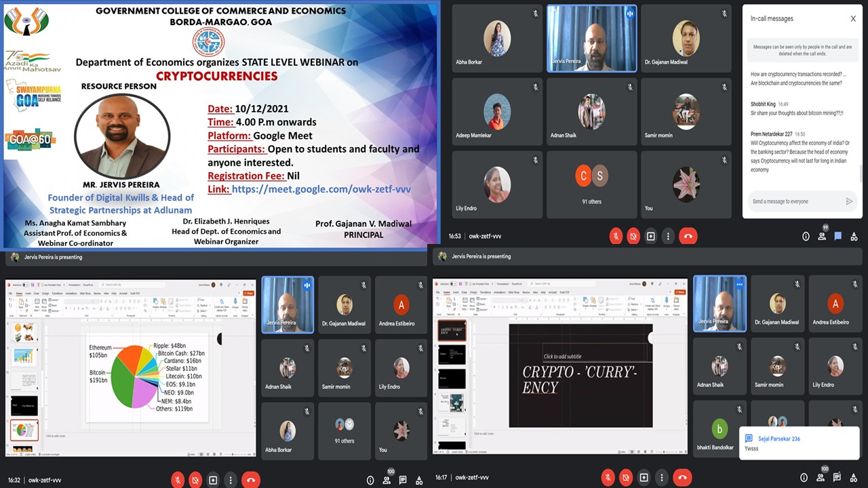This screenshot has height=488, width=868.
Task: Open the More options menu in 16:53 call
Action: (x=669, y=237)
